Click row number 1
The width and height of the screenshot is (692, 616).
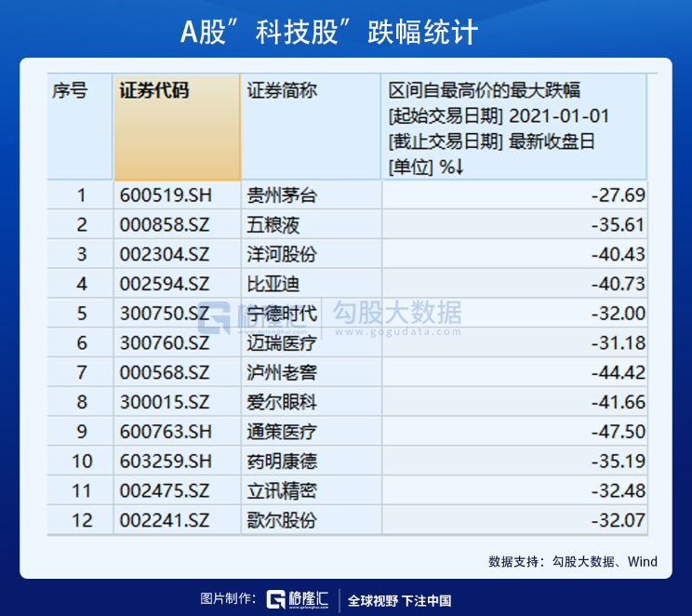click(81, 195)
